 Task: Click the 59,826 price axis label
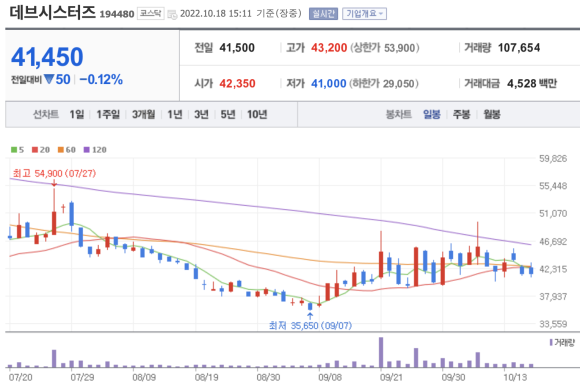click(553, 159)
